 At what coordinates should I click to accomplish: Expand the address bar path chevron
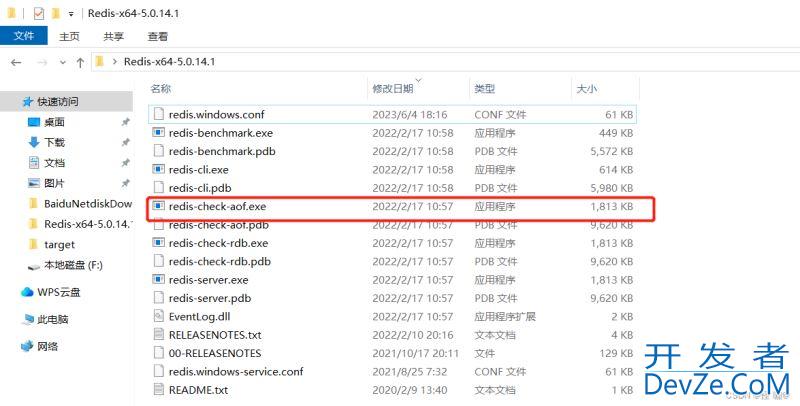(114, 62)
